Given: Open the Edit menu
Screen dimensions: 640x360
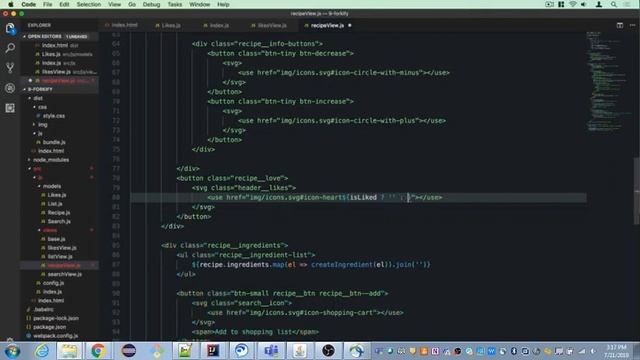Looking at the screenshot, I should pyautogui.click(x=64, y=4).
